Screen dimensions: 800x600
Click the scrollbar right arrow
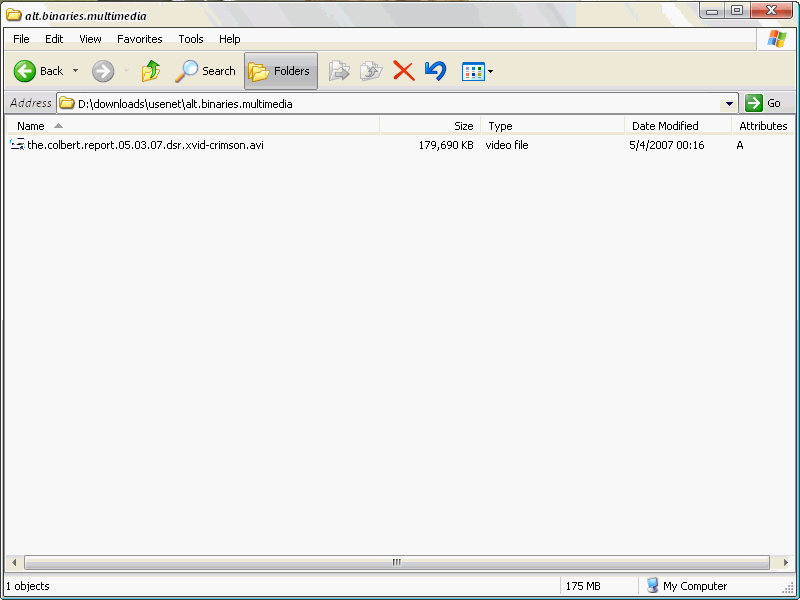tap(785, 562)
